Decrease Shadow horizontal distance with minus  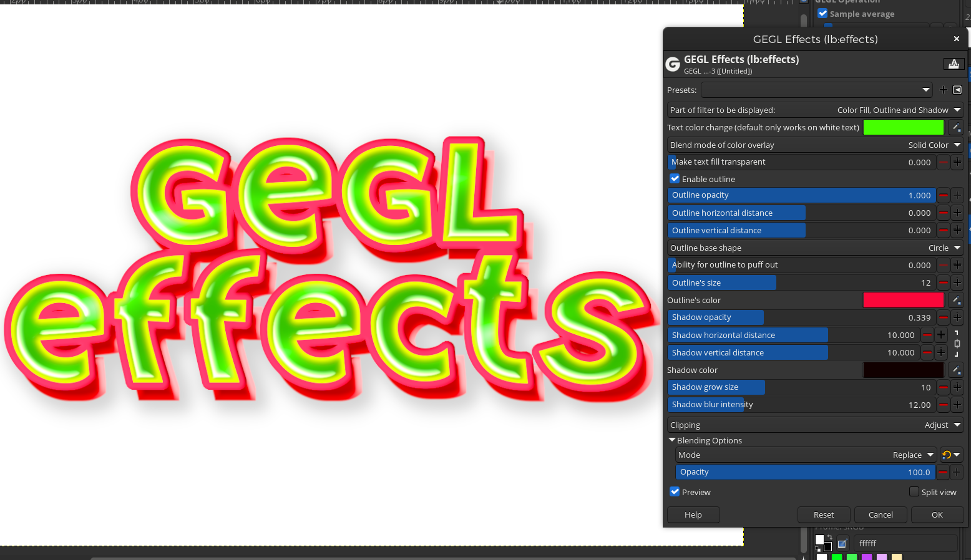click(x=927, y=335)
